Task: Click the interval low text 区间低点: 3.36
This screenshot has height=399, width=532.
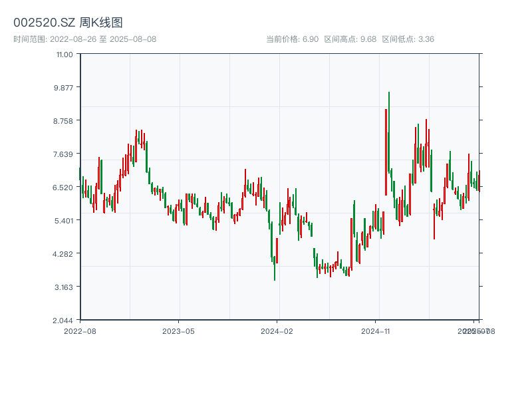Action: click(x=408, y=39)
